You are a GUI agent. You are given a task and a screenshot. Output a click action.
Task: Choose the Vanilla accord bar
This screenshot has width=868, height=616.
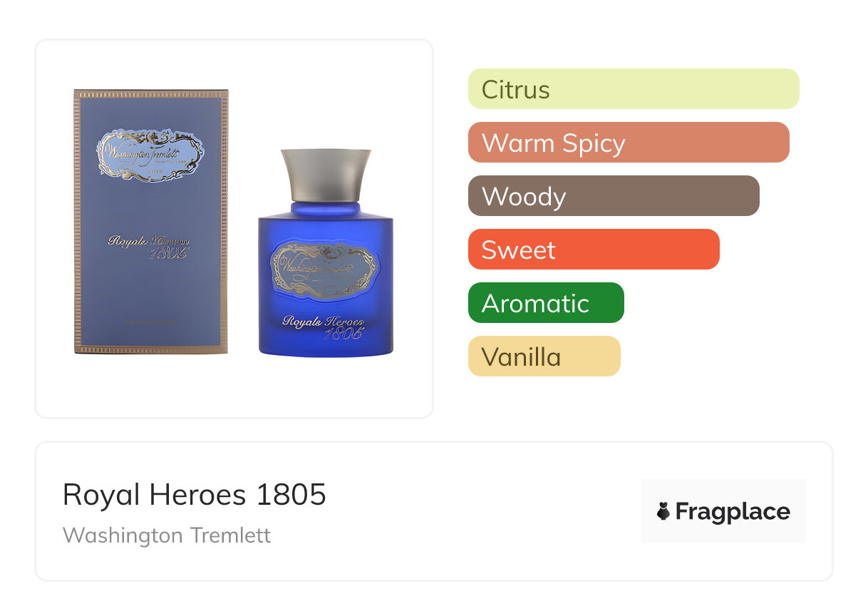click(544, 356)
